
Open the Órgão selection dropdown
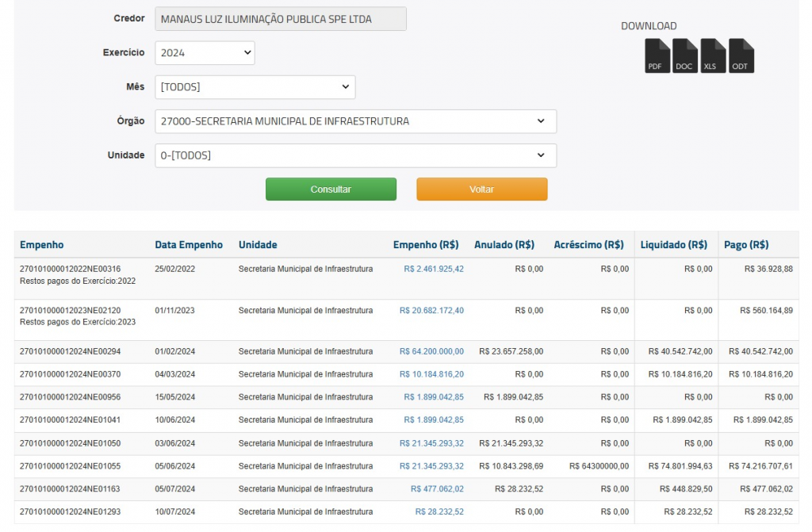coord(355,121)
